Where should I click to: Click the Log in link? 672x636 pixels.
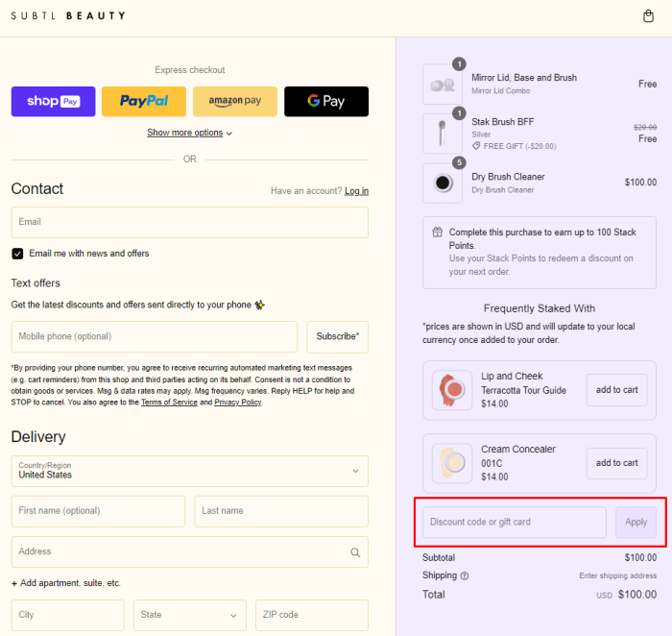click(x=356, y=191)
